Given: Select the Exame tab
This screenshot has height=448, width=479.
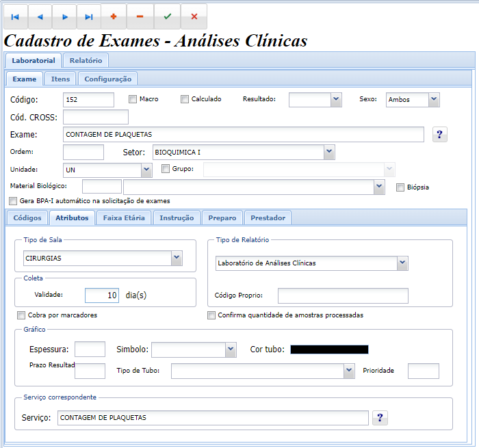Looking at the screenshot, I should (25, 79).
